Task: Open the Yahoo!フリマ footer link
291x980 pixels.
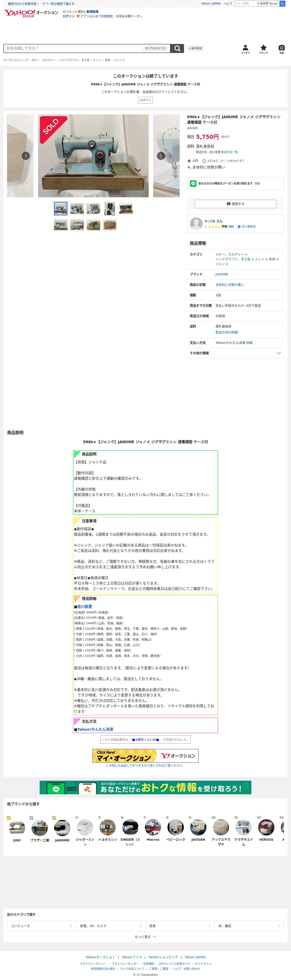Action: click(132, 957)
